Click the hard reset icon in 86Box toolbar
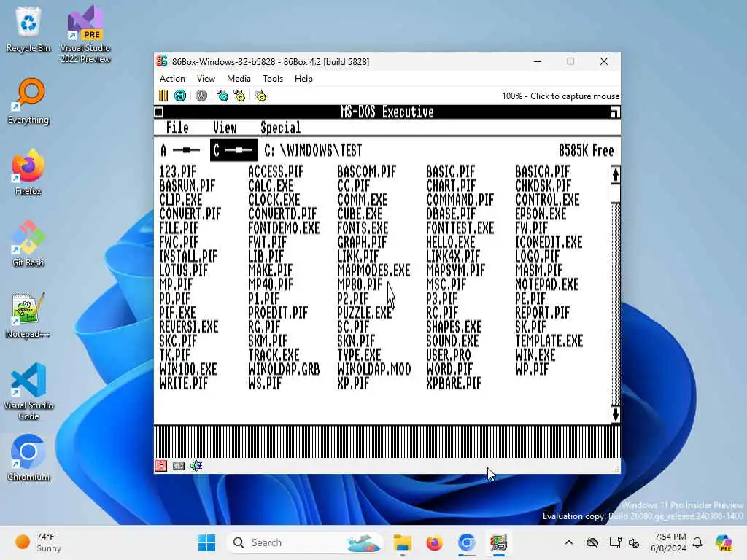Screen dimensions: 747x560 tap(180, 96)
